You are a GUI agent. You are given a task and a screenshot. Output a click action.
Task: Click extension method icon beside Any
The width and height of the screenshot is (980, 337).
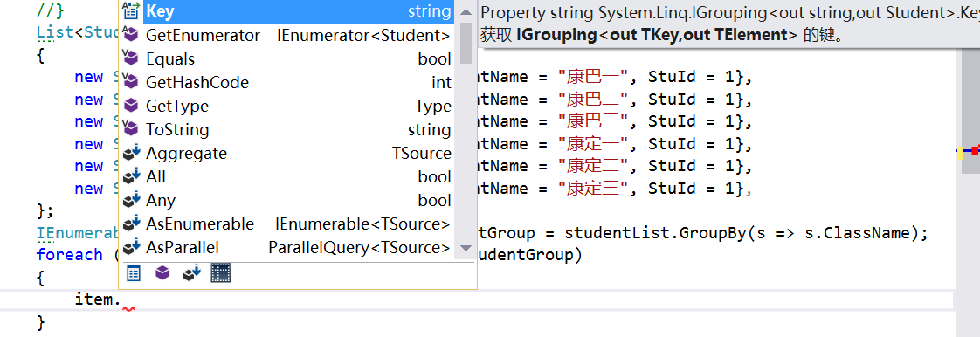131,200
